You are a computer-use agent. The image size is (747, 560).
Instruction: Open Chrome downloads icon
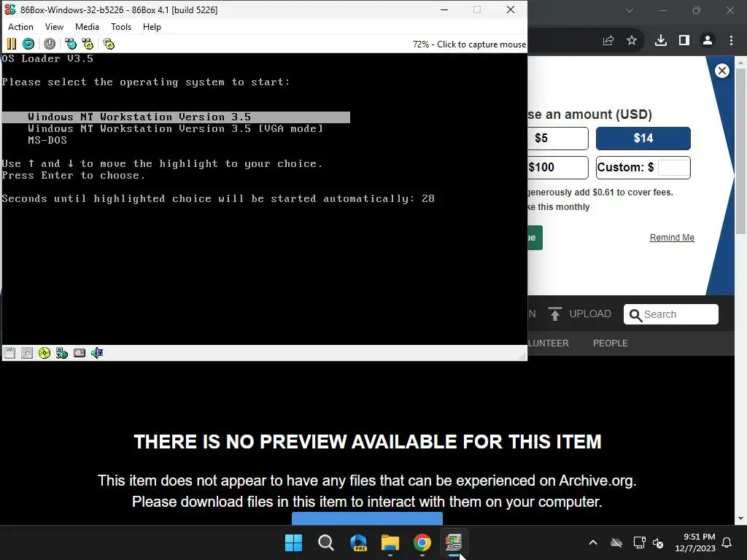tap(661, 41)
